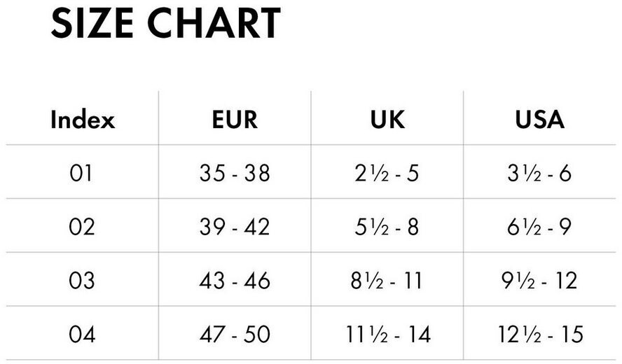Select the UK column header
Viewport: 622px width, 364px height.
(387, 120)
